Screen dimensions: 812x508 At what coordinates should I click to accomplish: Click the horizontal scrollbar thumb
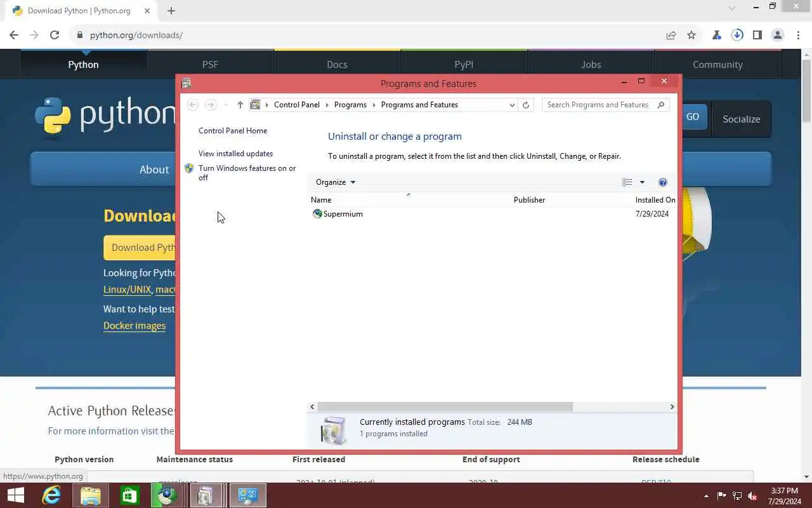point(445,406)
